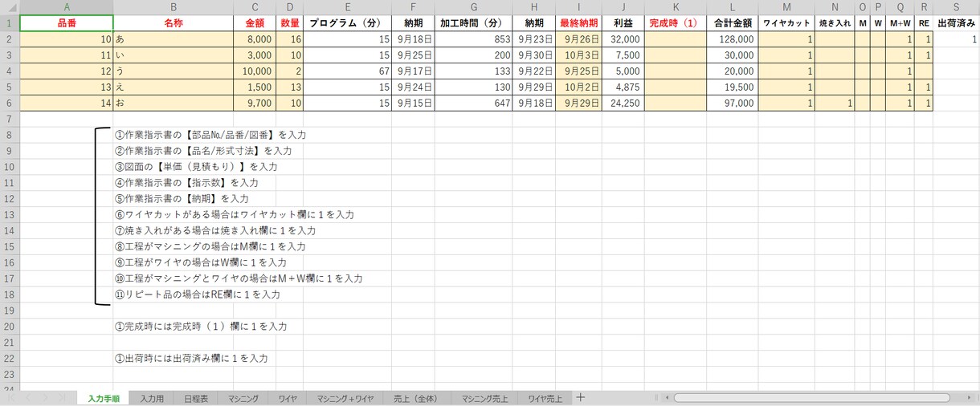Click the program minutes cell 67
Image resolution: width=980 pixels, height=406 pixels.
tap(348, 71)
